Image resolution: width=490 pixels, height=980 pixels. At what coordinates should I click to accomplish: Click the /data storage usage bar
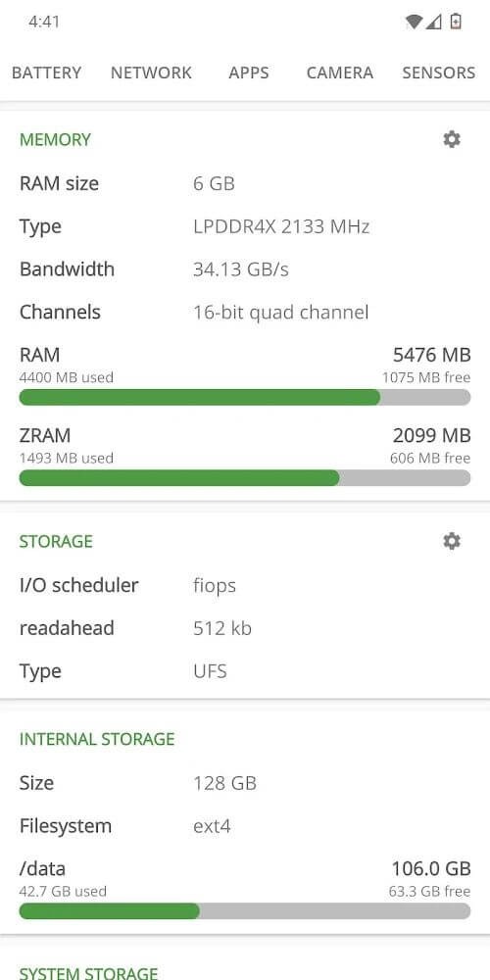(245, 911)
